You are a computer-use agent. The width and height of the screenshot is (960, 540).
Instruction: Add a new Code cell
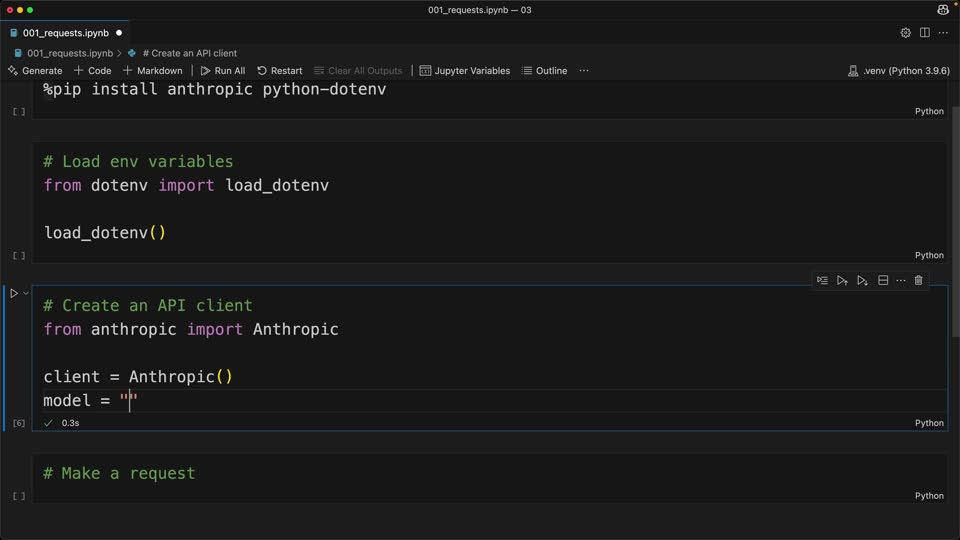[x=92, y=70]
